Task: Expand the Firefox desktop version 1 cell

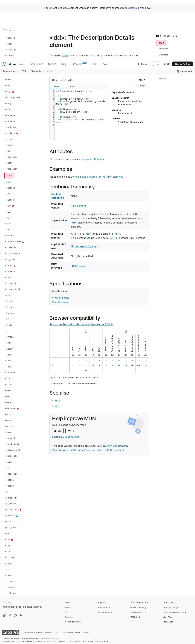Action: point(86,365)
